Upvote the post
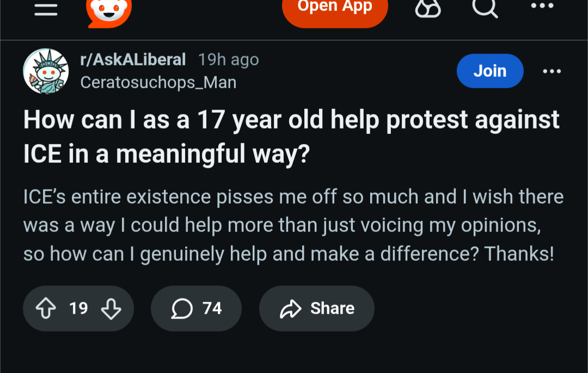The height and width of the screenshot is (373, 588). (45, 309)
